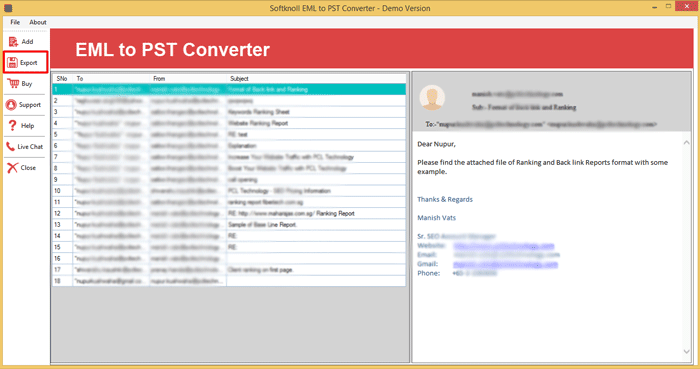Click the Support lifebuoy icon

pyautogui.click(x=11, y=104)
